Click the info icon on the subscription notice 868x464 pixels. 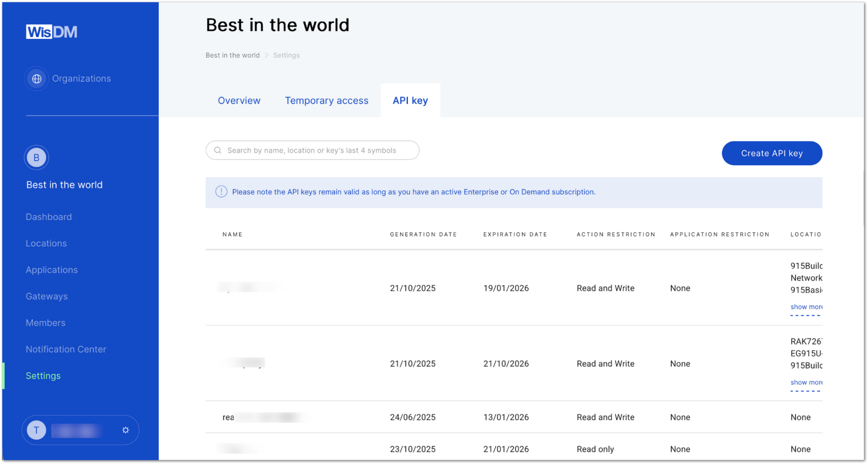click(221, 192)
